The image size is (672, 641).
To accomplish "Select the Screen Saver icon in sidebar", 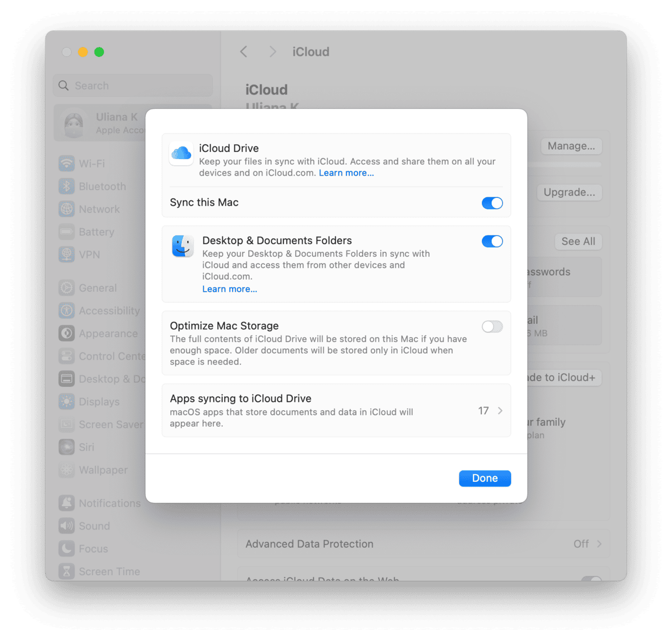I will tap(67, 424).
